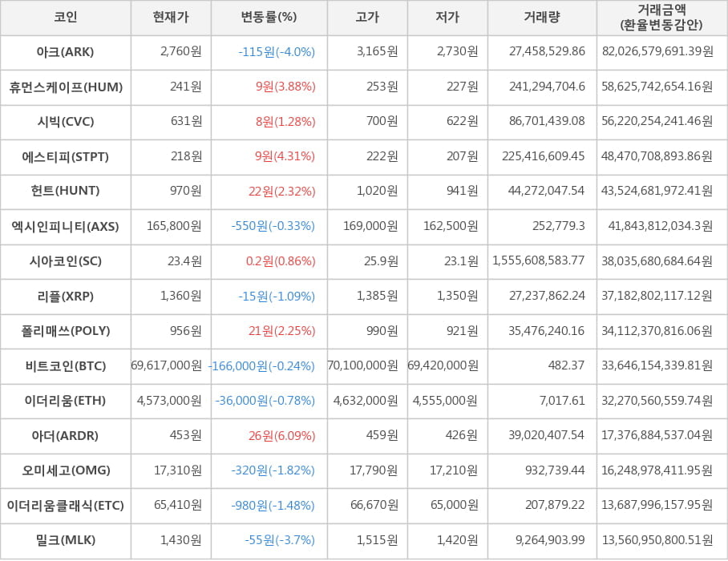728x561 pixels.
Task: Click ETC change value -980원(-1.48%)
Action: click(273, 506)
